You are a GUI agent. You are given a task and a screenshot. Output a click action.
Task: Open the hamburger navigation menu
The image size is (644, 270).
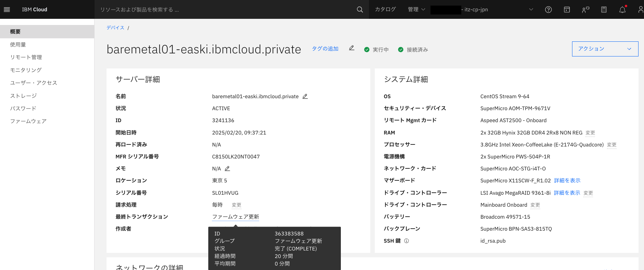pyautogui.click(x=7, y=9)
